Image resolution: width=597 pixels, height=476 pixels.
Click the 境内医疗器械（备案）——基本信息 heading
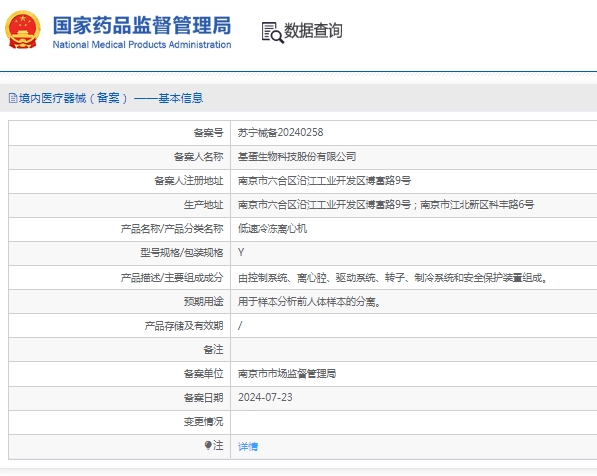pos(111,98)
